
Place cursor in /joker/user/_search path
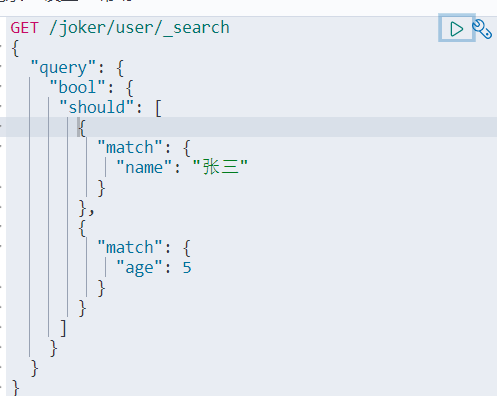tap(139, 28)
